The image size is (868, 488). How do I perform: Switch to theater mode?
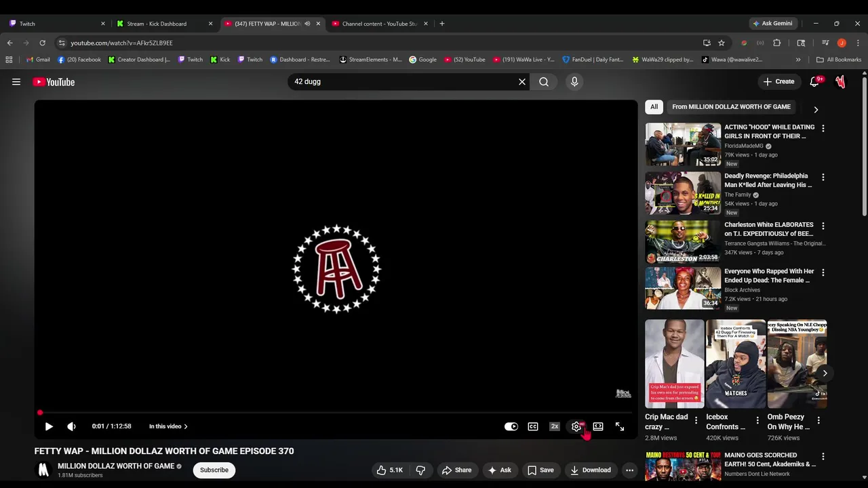598,426
